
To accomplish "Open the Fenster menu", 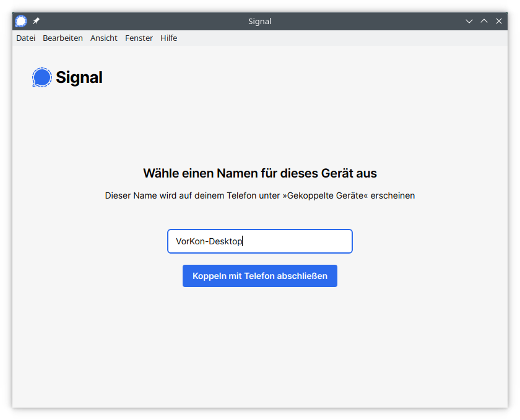I will tap(139, 38).
